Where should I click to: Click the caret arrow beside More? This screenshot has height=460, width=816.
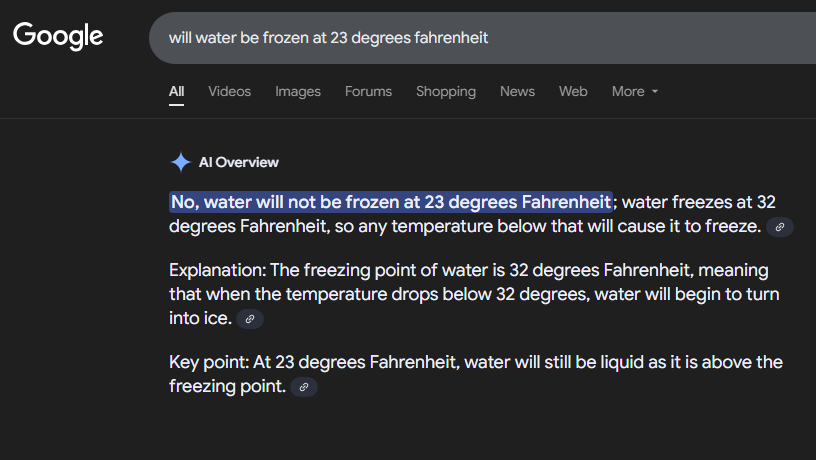655,92
